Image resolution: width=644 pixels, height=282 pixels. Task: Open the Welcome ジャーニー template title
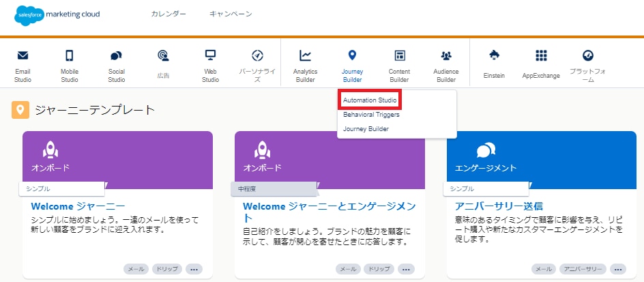78,206
